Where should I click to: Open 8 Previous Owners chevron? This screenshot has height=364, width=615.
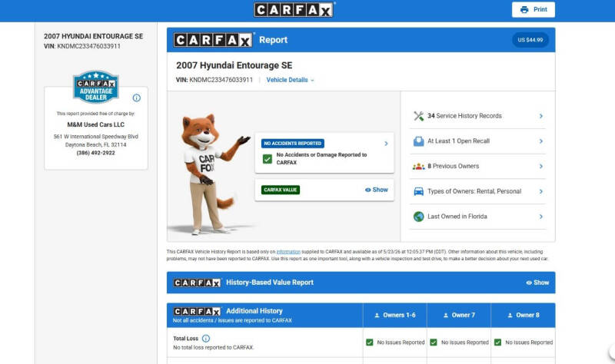tap(541, 166)
